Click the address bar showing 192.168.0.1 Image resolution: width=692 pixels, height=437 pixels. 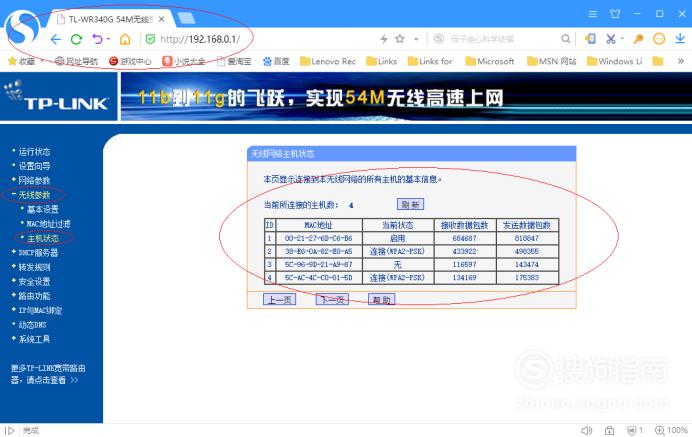click(x=200, y=39)
